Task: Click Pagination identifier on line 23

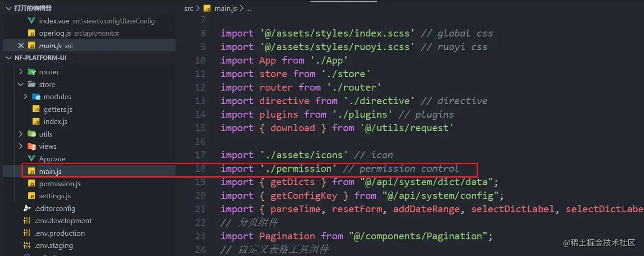Action: pyautogui.click(x=287, y=236)
